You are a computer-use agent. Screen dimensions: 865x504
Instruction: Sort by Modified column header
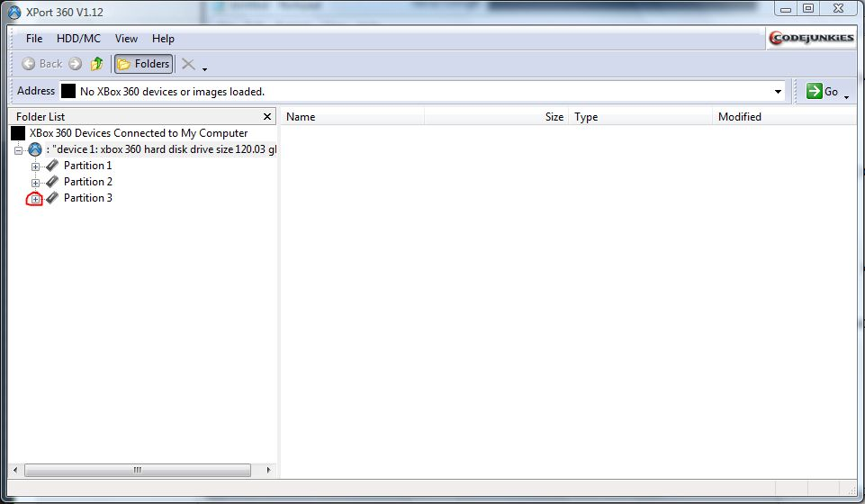785,117
